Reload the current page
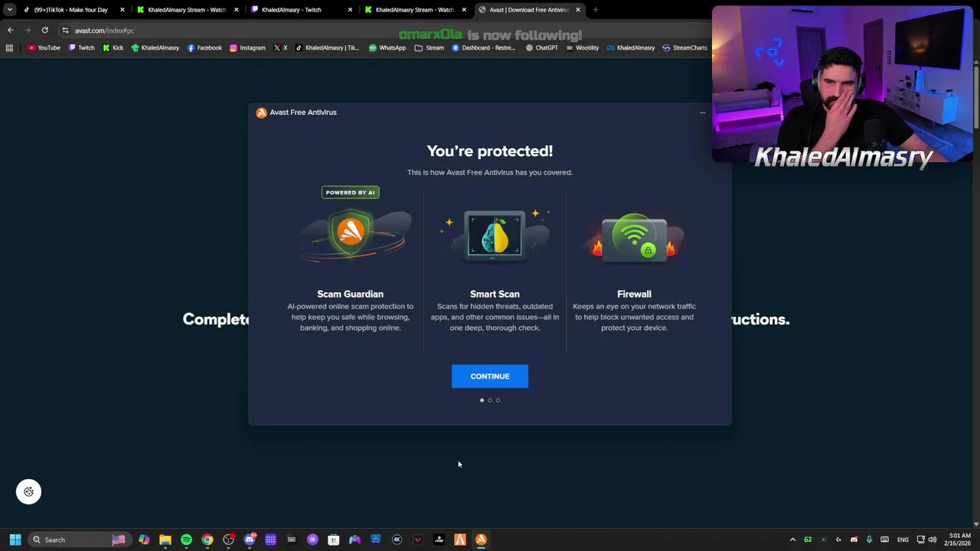 click(44, 31)
